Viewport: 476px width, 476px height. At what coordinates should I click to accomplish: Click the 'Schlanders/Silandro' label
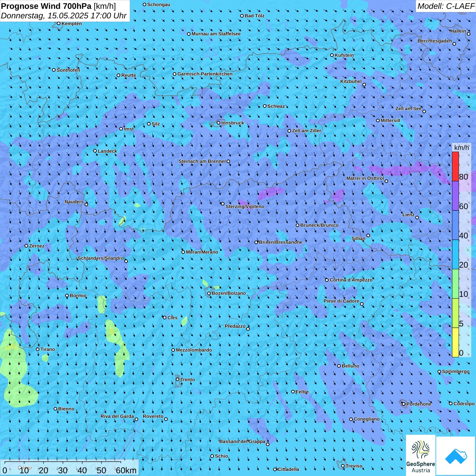(101, 258)
